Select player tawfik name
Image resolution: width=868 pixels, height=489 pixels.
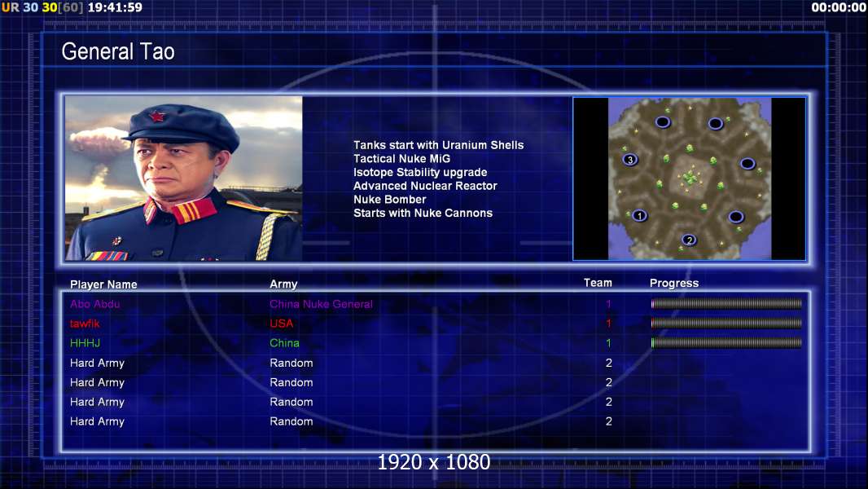point(85,324)
